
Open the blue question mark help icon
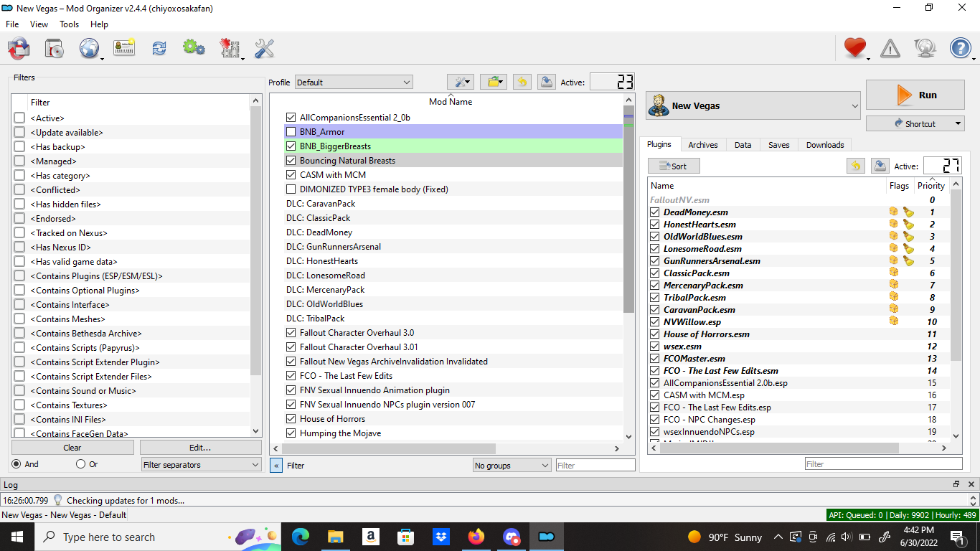(x=961, y=48)
